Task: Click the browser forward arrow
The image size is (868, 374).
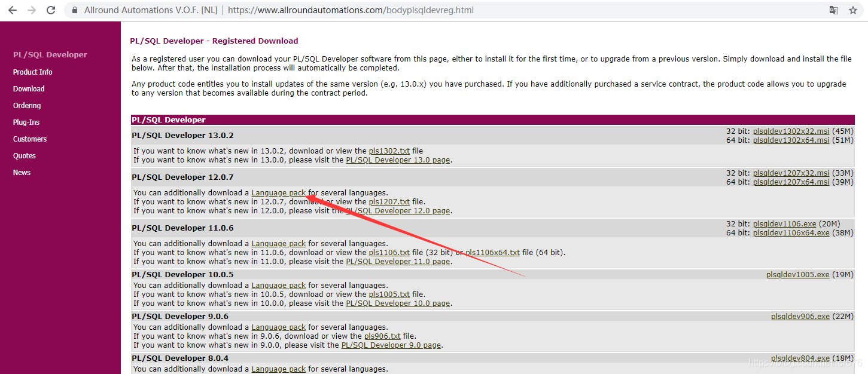Action: pos(32,10)
